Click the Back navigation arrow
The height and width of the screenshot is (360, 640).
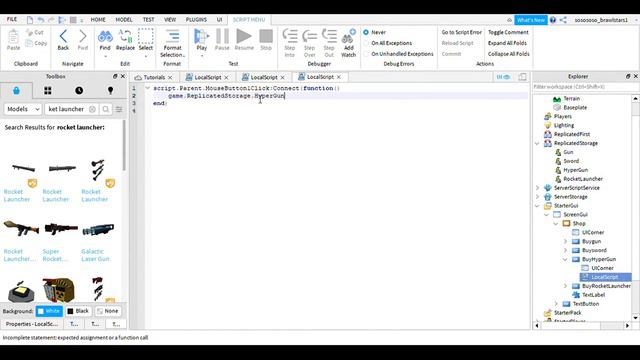point(63,37)
